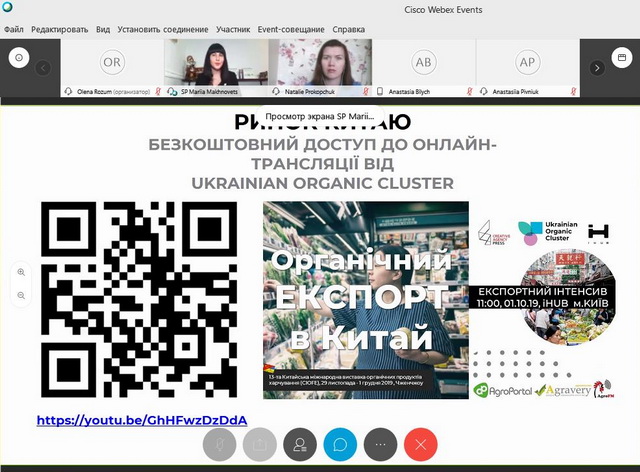Open the youtu.be/GhHFwzDzDdA link
The image size is (640, 472).
pos(142,420)
